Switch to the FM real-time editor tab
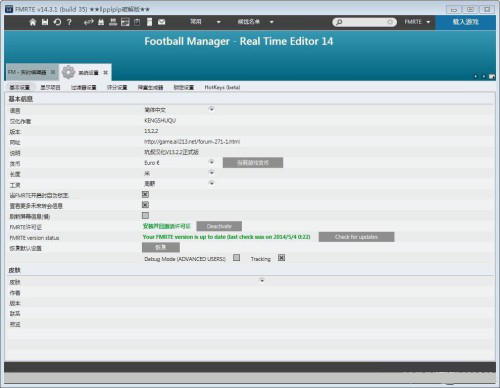This screenshot has width=500, height=388. pos(27,72)
